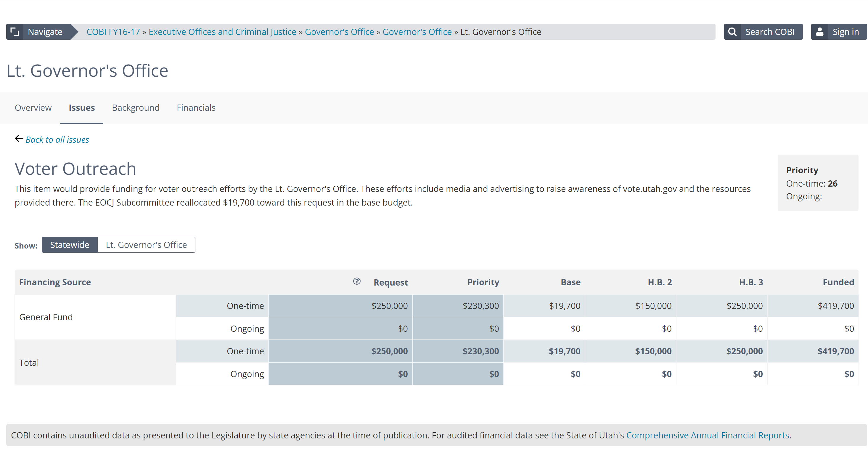Select the Issues tab
This screenshot has height=455, width=868.
click(x=81, y=108)
